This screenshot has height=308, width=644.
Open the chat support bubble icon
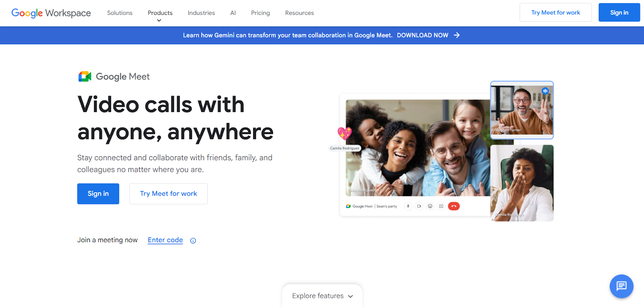tap(621, 286)
